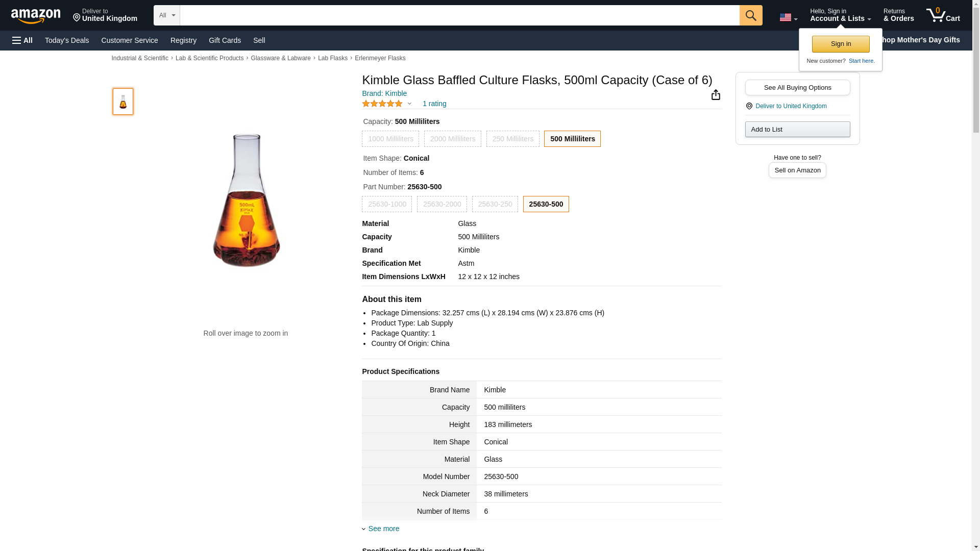The width and height of the screenshot is (980, 551).
Task: Select the 1000 Milliliters capacity option
Action: point(390,139)
